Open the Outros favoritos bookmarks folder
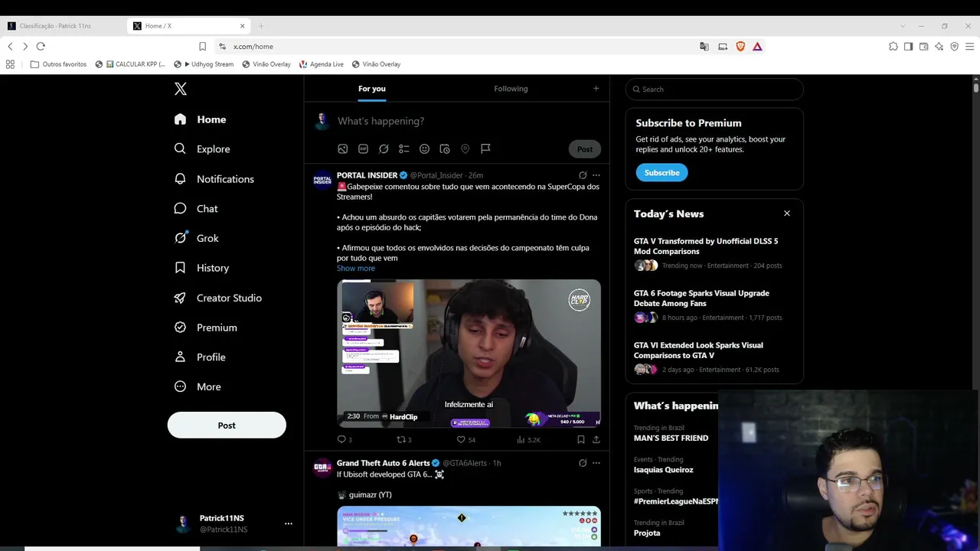This screenshot has width=980, height=551. (58, 64)
